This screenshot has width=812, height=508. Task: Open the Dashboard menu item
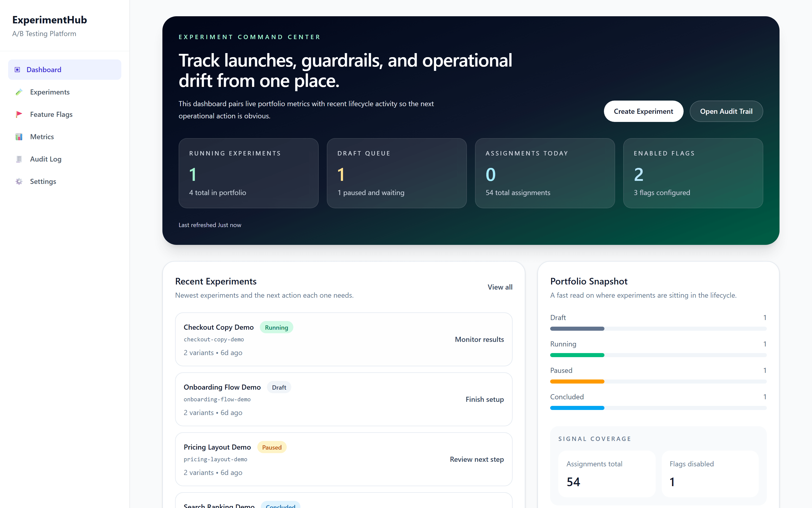tap(65, 70)
